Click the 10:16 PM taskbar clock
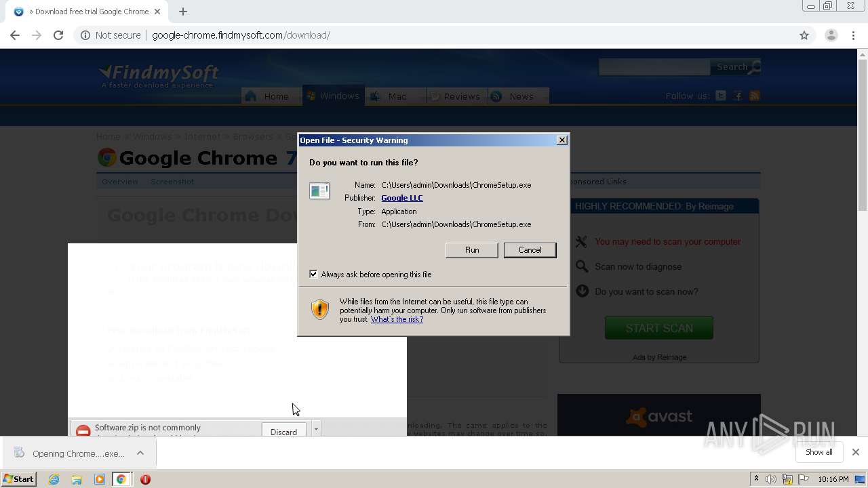Image resolution: width=868 pixels, height=488 pixels. point(833,479)
